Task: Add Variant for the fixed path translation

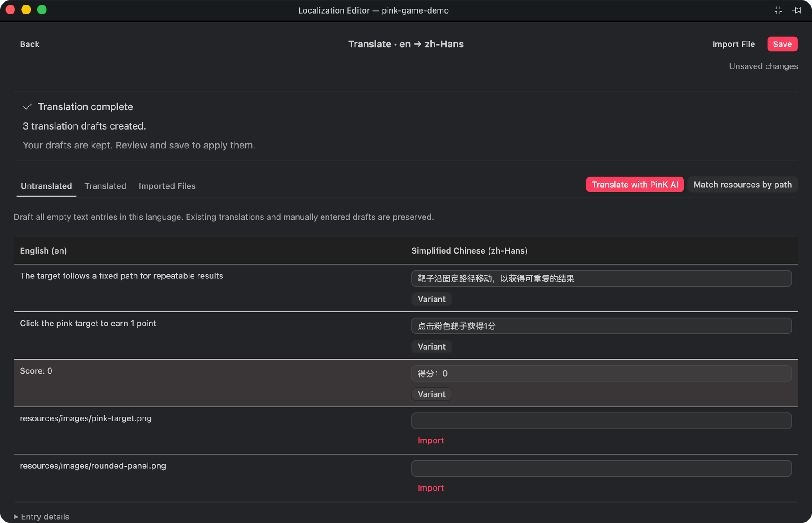Action: [x=431, y=299]
